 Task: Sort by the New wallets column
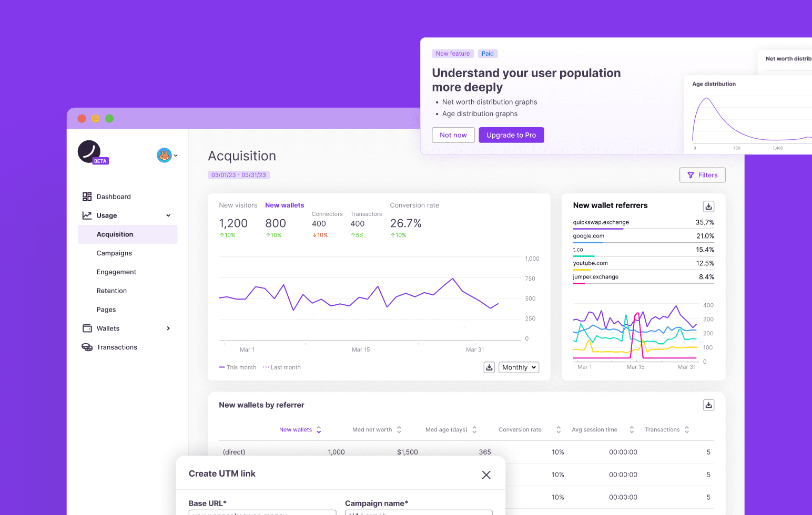(x=300, y=430)
